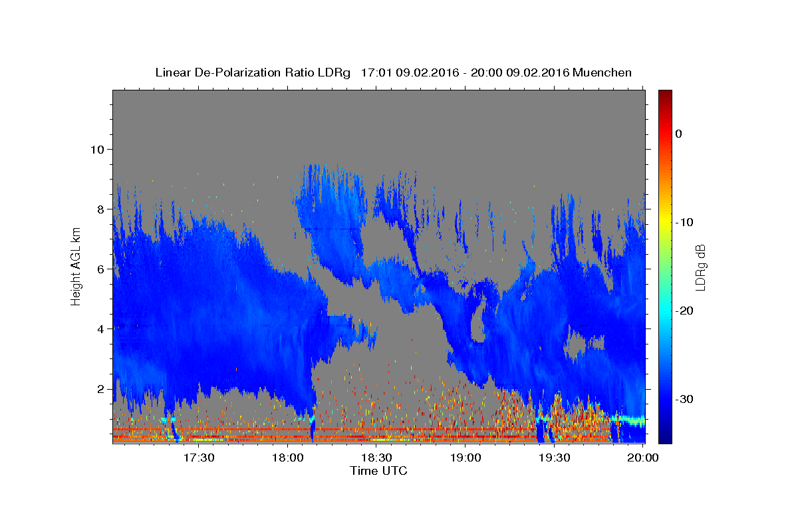
Task: Click the 10 km height tick label
Action: click(96, 149)
